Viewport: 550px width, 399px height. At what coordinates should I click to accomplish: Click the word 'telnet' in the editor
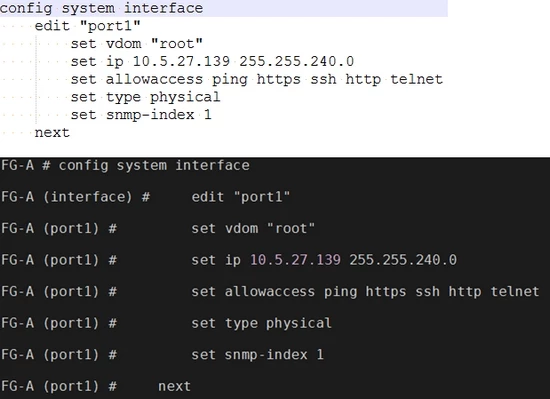coord(416,79)
